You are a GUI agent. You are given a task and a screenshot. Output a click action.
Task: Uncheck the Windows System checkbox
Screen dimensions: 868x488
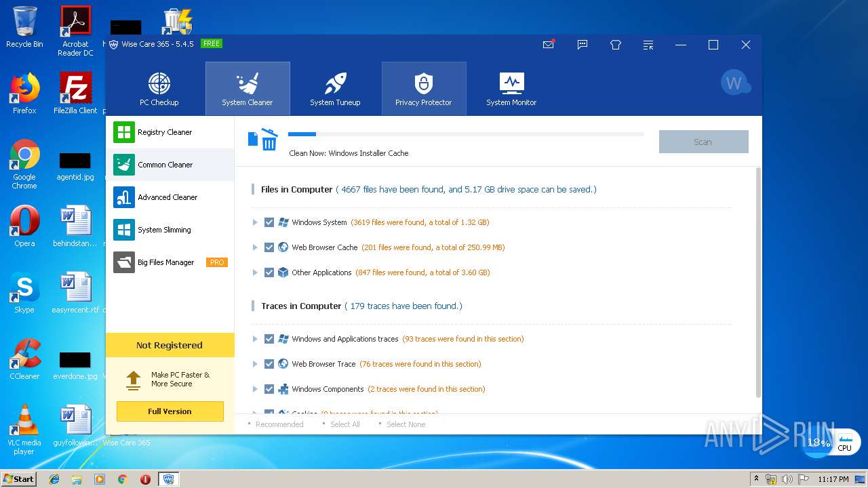[269, 222]
